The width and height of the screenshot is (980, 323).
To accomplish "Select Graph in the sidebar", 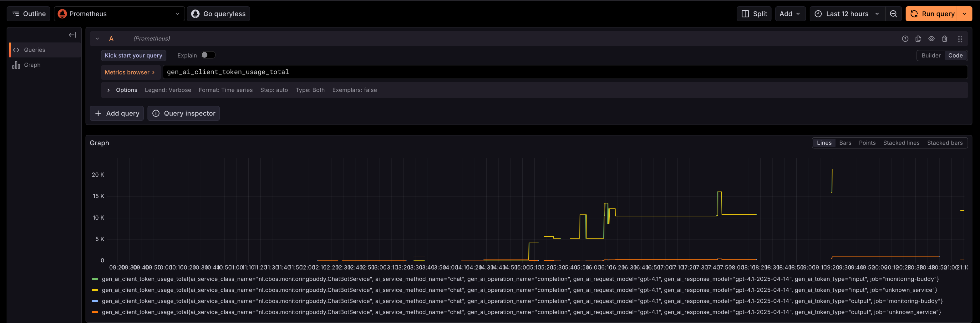I will click(45, 65).
